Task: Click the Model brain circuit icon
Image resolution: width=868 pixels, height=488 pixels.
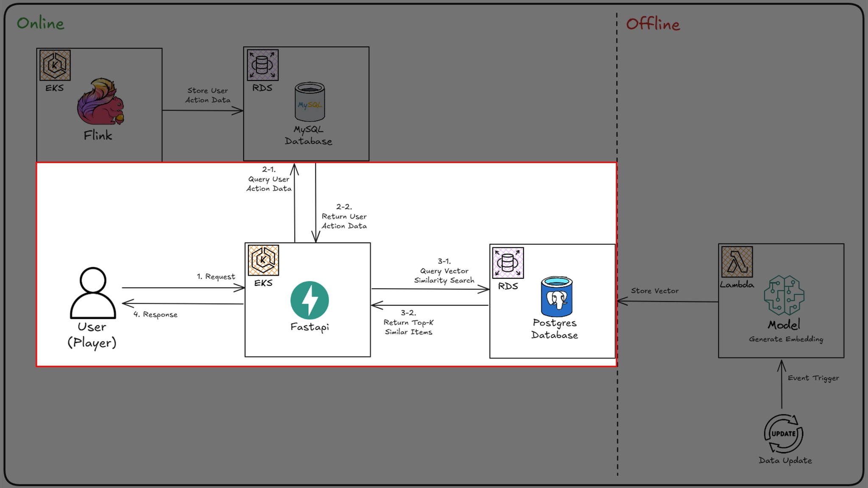Action: coord(784,295)
